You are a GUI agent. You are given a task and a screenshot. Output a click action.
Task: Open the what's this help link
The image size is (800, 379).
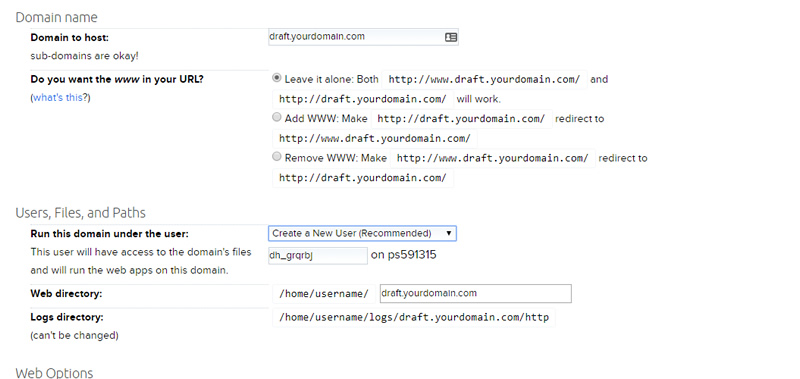pyautogui.click(x=57, y=97)
